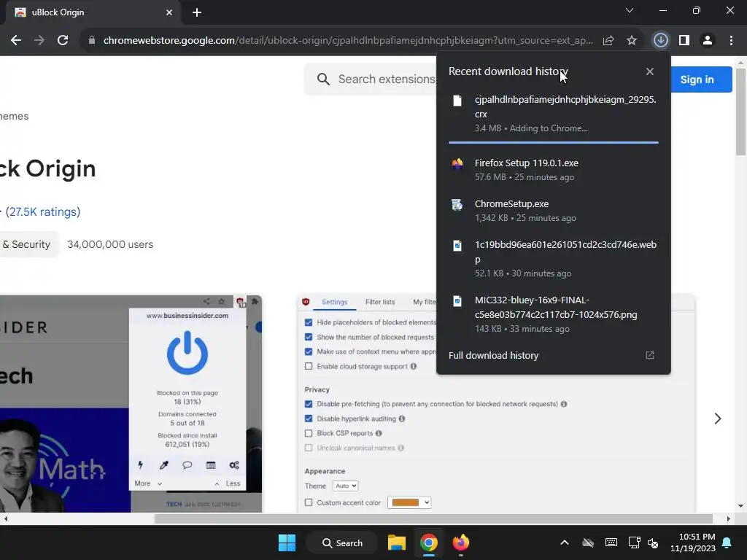747x560 pixels.
Task: Click Firefox Setup 119.0.1.exe download
Action: (554, 170)
